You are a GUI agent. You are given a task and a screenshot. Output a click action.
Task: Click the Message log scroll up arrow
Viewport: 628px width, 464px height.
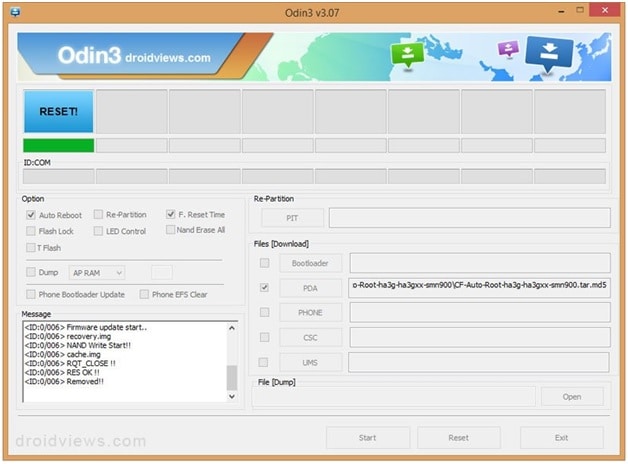[231, 328]
